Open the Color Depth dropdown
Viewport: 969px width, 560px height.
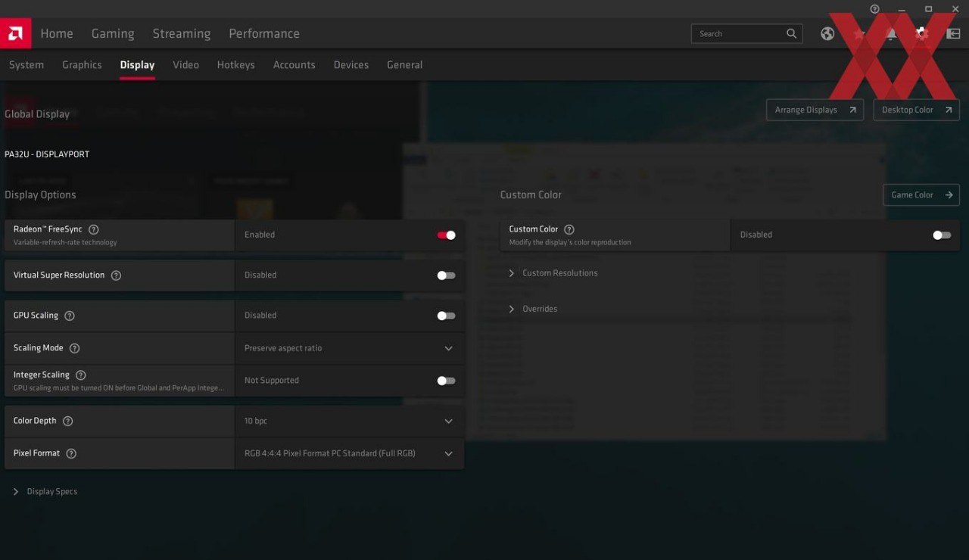pos(350,421)
